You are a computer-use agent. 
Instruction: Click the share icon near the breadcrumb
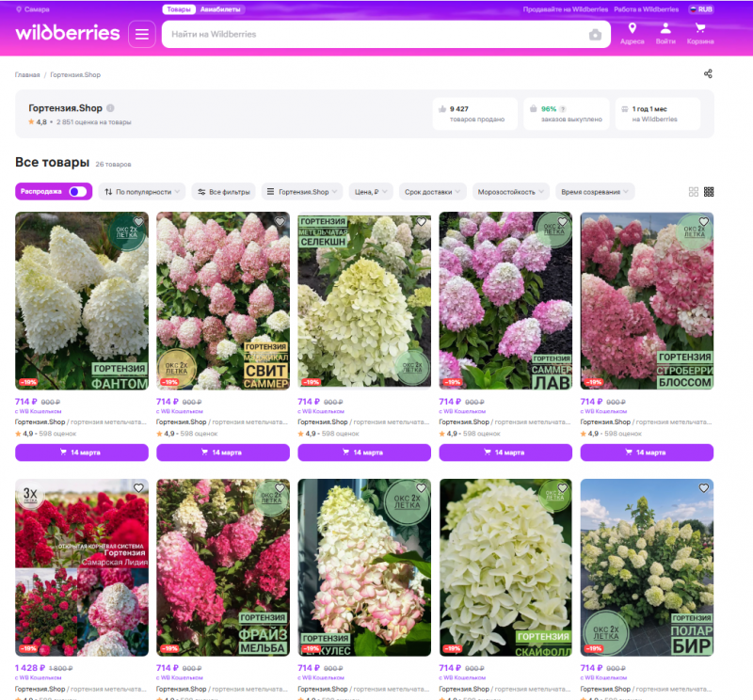pyautogui.click(x=708, y=73)
